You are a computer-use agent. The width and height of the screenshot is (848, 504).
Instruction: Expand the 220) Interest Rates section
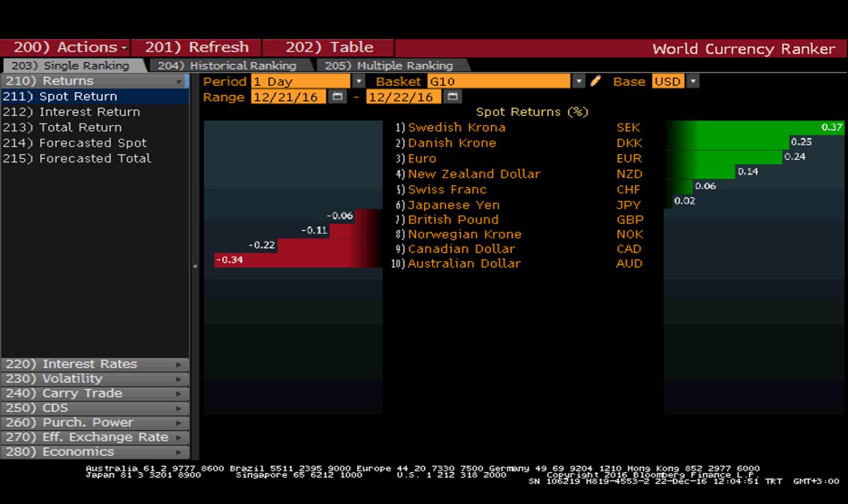click(x=94, y=364)
